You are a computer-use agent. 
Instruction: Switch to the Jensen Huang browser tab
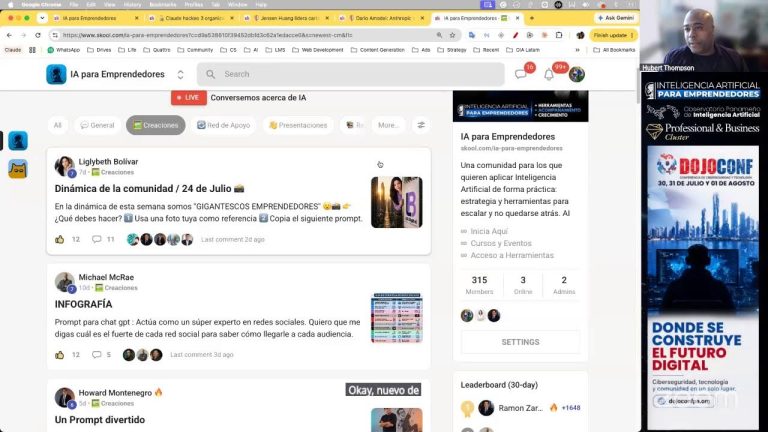pos(288,18)
